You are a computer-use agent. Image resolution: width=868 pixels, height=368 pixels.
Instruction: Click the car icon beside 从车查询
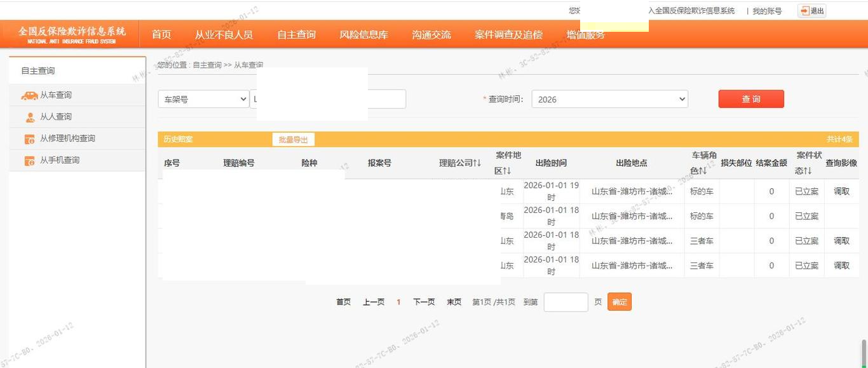(29, 95)
